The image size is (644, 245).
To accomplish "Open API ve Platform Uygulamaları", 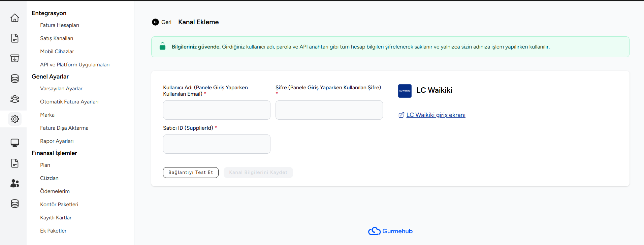I will (x=75, y=64).
